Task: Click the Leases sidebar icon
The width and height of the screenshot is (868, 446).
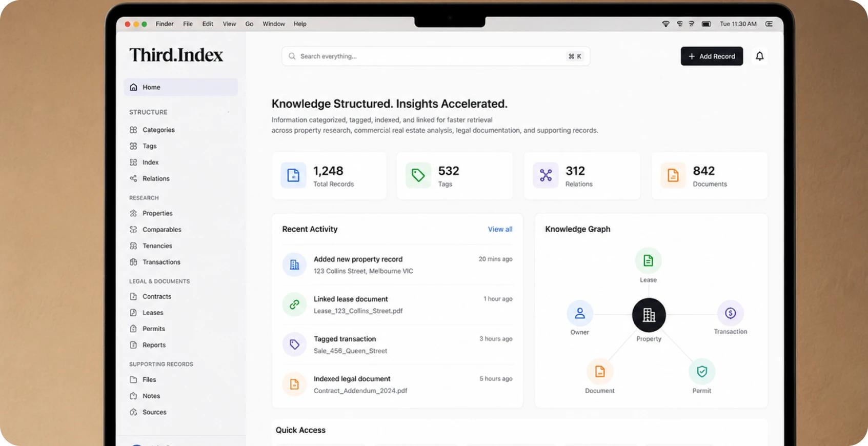Action: tap(133, 313)
